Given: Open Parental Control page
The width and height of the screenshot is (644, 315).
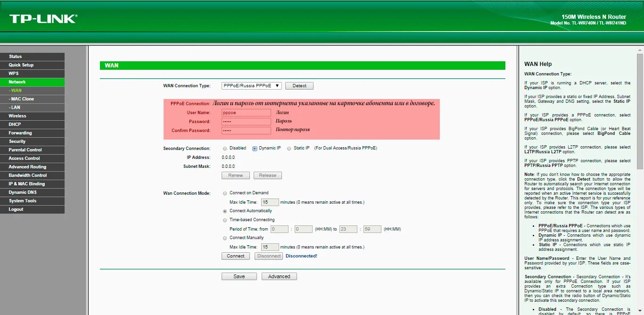Looking at the screenshot, I should pos(32,150).
